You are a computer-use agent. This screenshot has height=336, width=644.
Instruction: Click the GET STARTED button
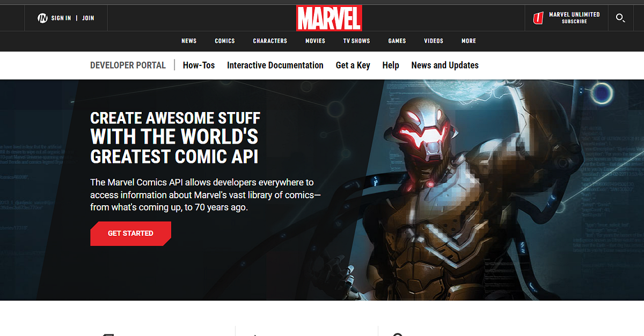pos(130,233)
